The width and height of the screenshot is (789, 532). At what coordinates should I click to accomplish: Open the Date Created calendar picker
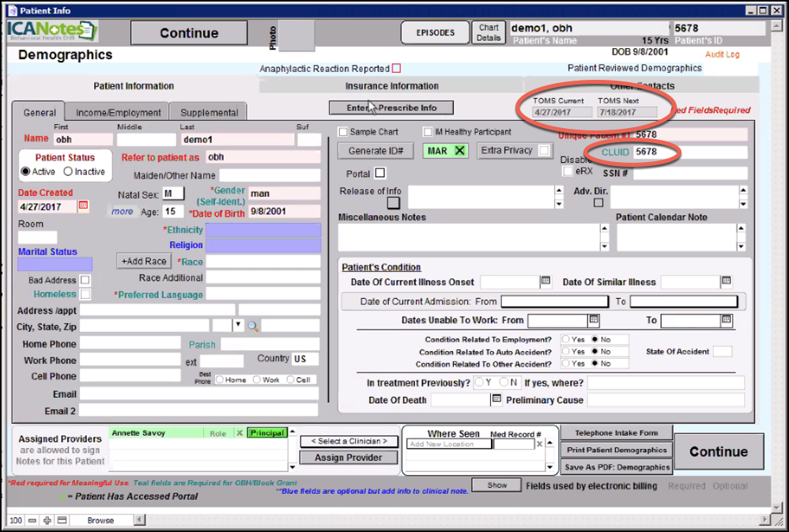pyautogui.click(x=83, y=206)
